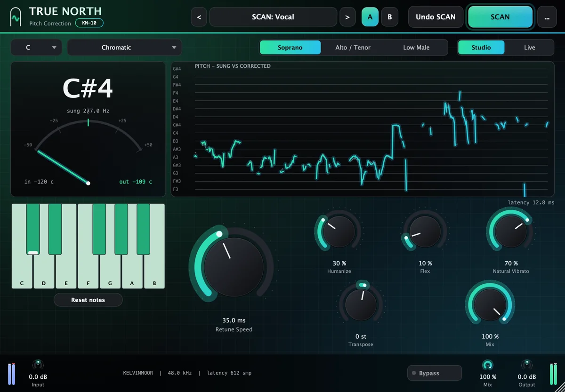This screenshot has width=565, height=392.
Task: Select the Alto / Tenor voice range tab
Action: (353, 48)
